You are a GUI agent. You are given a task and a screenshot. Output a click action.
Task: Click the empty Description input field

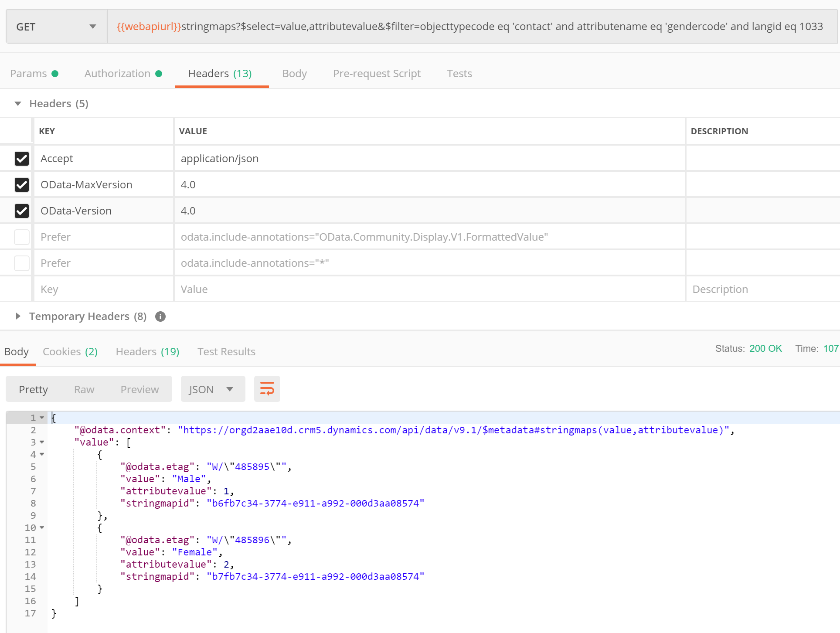[x=763, y=289]
